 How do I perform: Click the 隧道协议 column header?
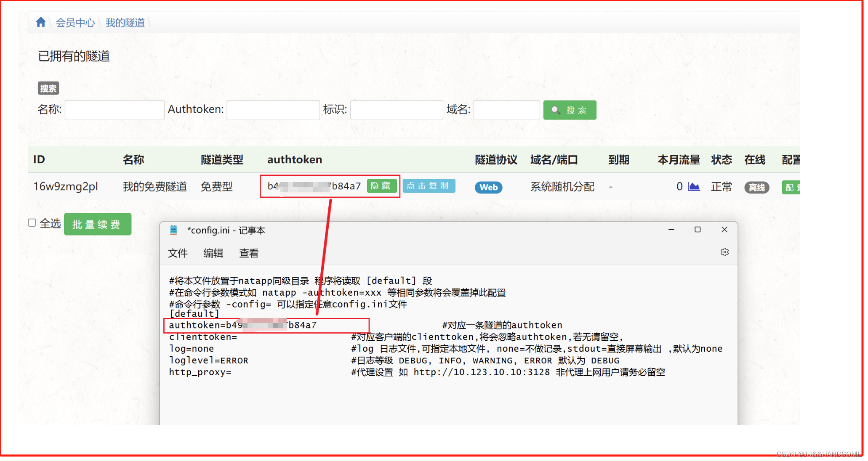[x=496, y=159]
